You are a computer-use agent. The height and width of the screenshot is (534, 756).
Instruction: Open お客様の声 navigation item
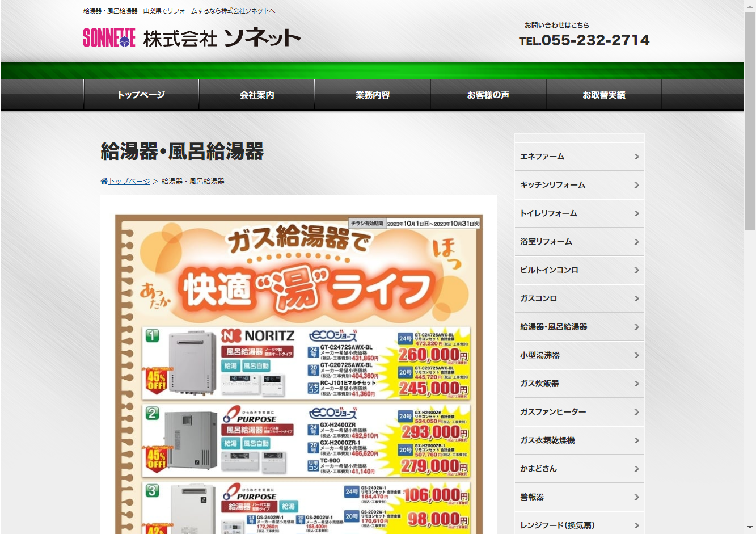tap(488, 95)
